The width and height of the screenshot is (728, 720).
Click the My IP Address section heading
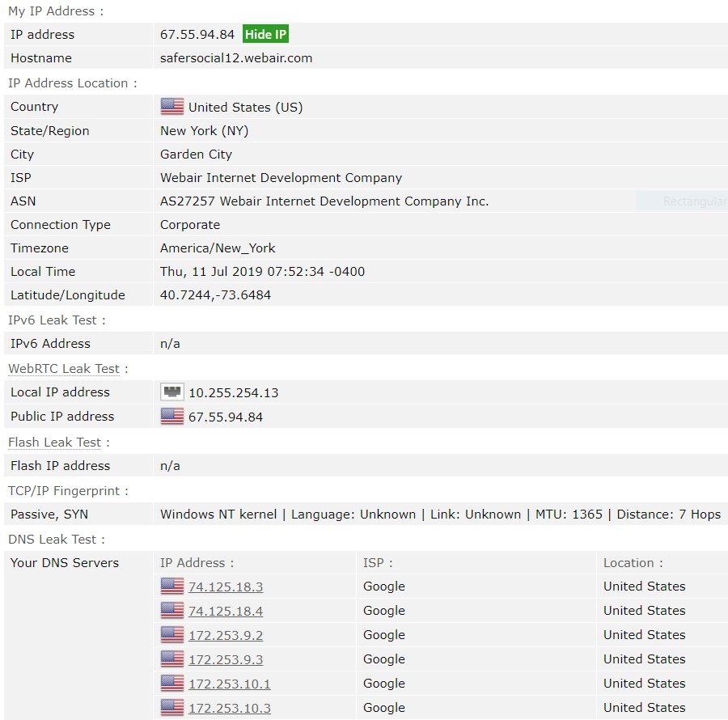[56, 11]
